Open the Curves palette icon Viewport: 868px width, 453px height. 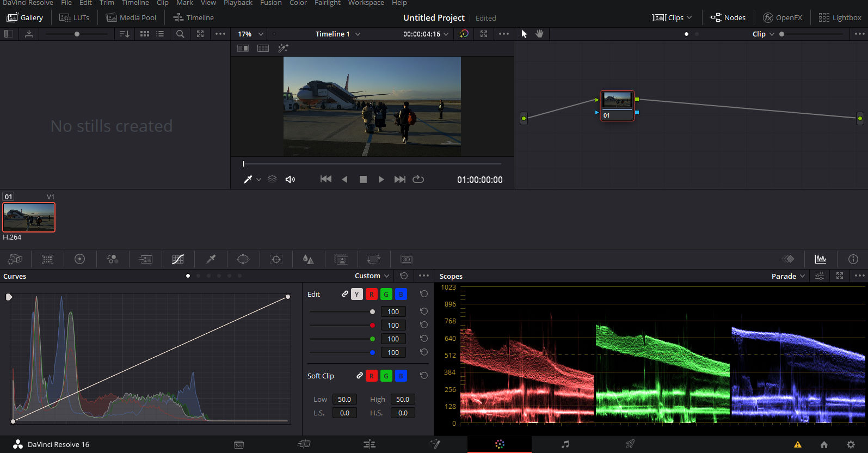tap(178, 259)
